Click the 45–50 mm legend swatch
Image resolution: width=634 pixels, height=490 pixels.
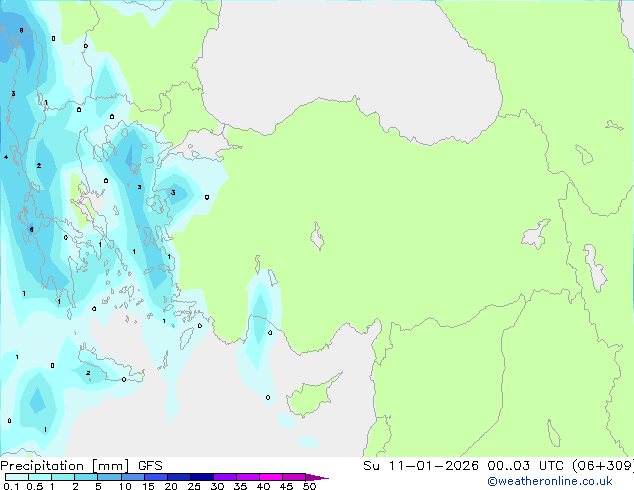tap(294, 477)
